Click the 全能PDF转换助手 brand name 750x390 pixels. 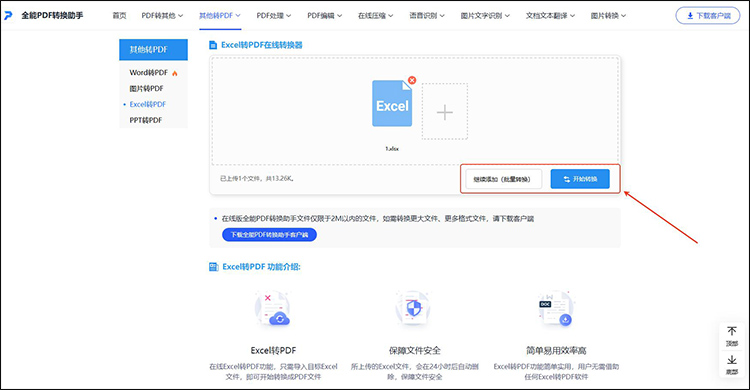(52, 15)
